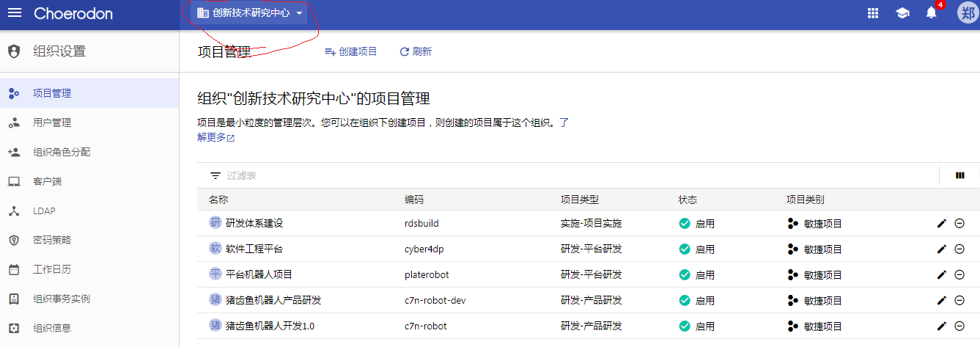The width and height of the screenshot is (980, 347).
Task: Open the hamburger main menu
Action: coord(15,13)
